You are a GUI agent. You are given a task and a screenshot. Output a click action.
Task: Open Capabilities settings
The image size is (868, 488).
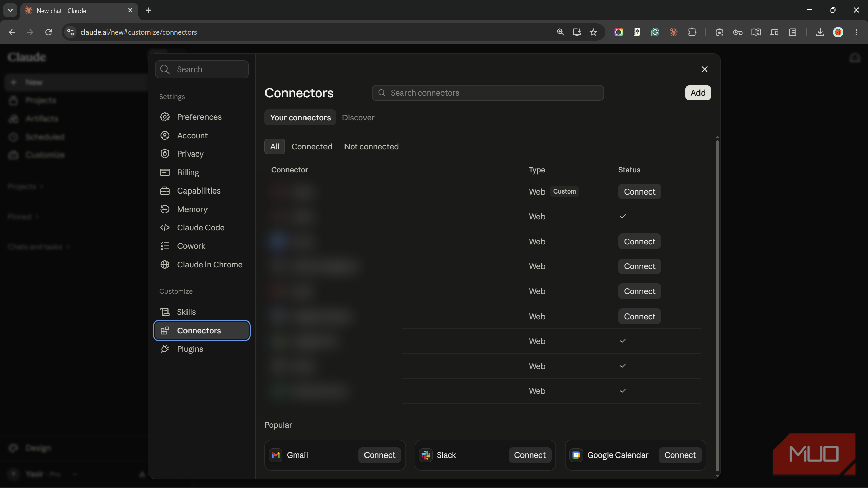click(201, 191)
